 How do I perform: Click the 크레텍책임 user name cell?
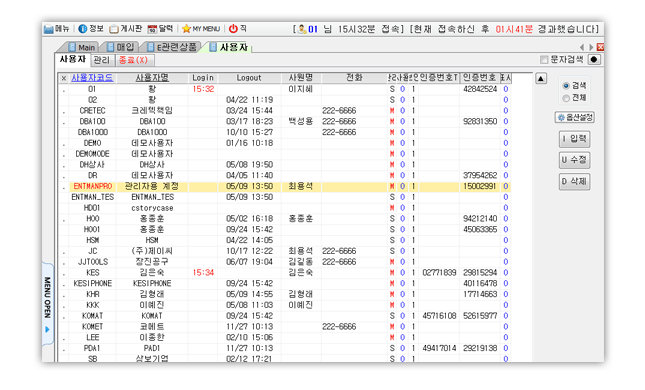coord(152,111)
